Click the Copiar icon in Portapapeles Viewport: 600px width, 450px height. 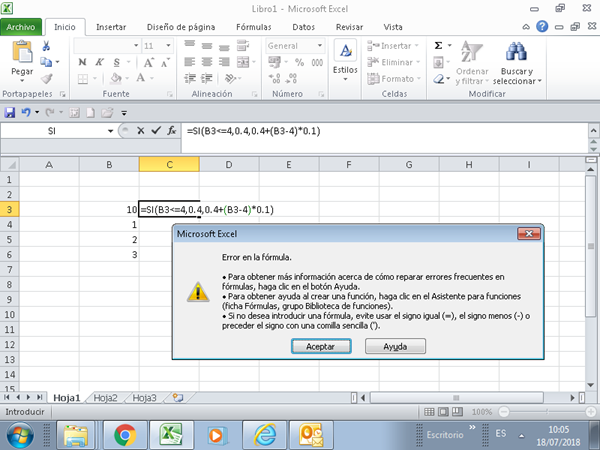pyautogui.click(x=46, y=62)
